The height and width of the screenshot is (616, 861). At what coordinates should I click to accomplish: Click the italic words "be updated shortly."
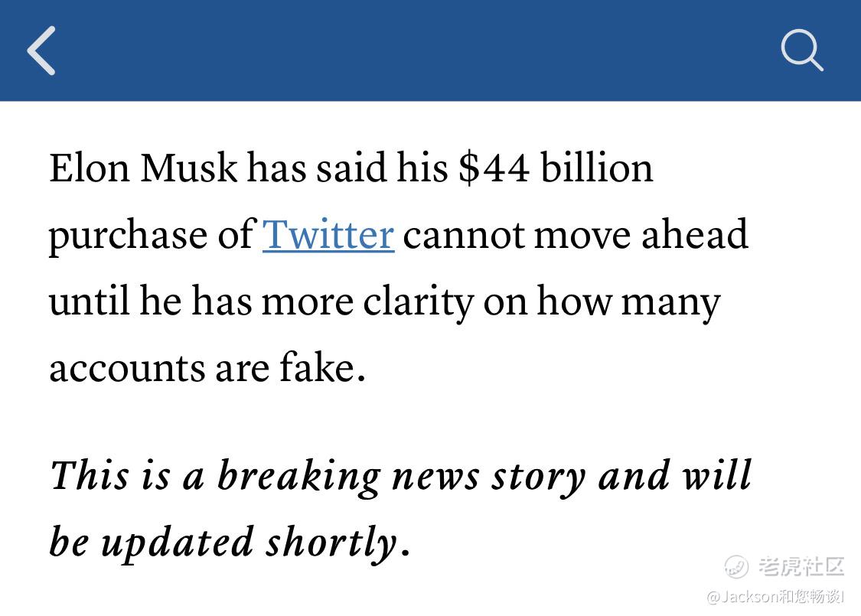[x=230, y=543]
